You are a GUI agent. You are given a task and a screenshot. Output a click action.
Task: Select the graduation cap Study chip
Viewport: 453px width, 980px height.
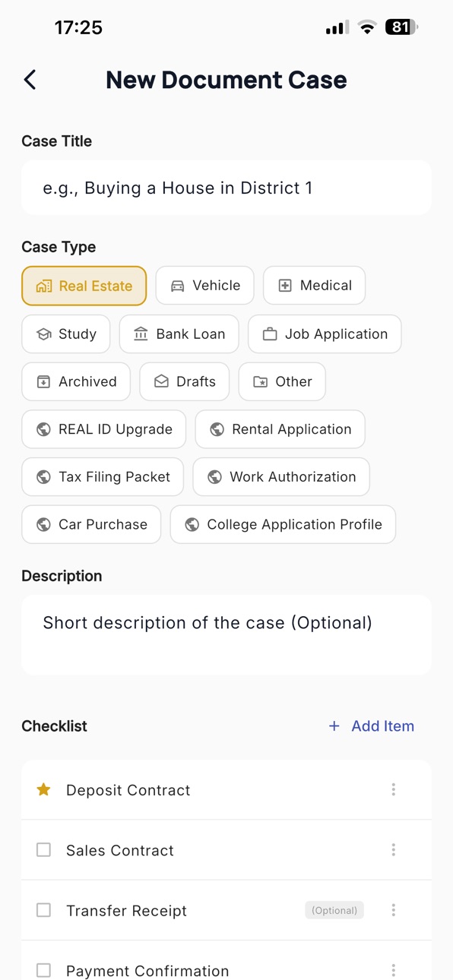click(66, 334)
